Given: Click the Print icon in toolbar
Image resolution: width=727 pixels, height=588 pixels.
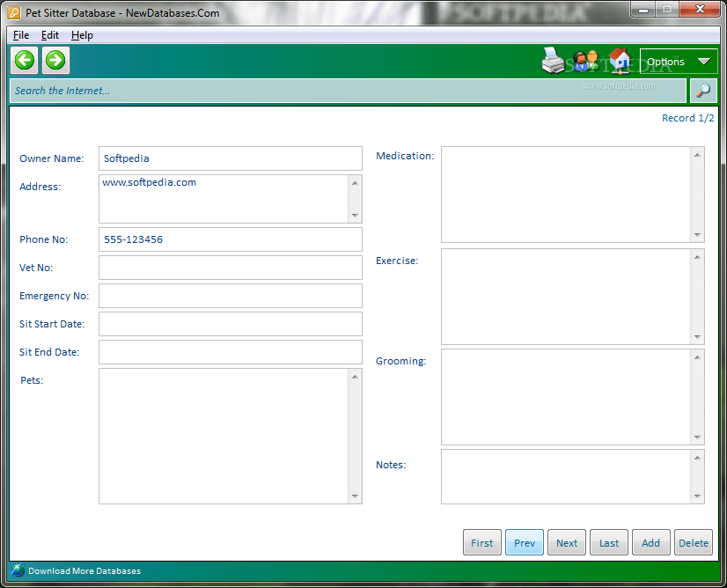Looking at the screenshot, I should 553,61.
